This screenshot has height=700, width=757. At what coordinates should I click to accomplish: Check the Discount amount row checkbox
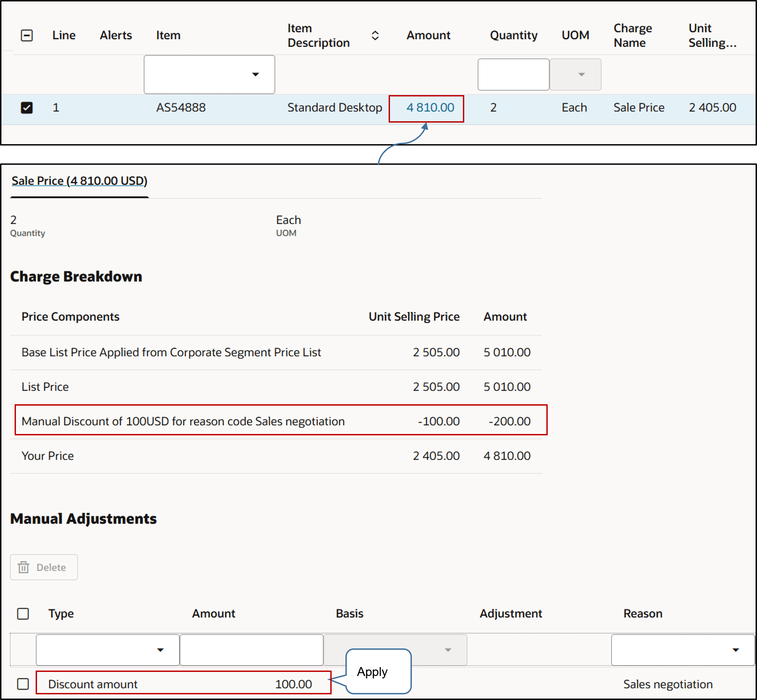23,684
